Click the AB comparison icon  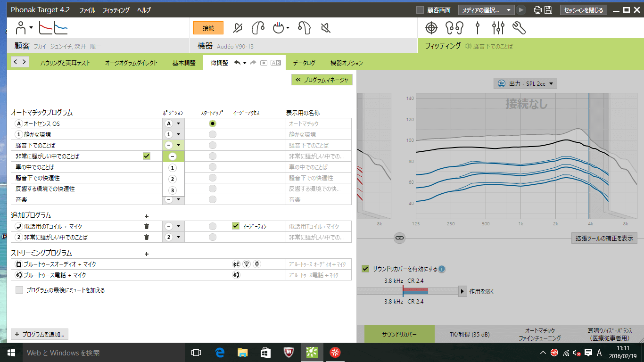(x=276, y=63)
